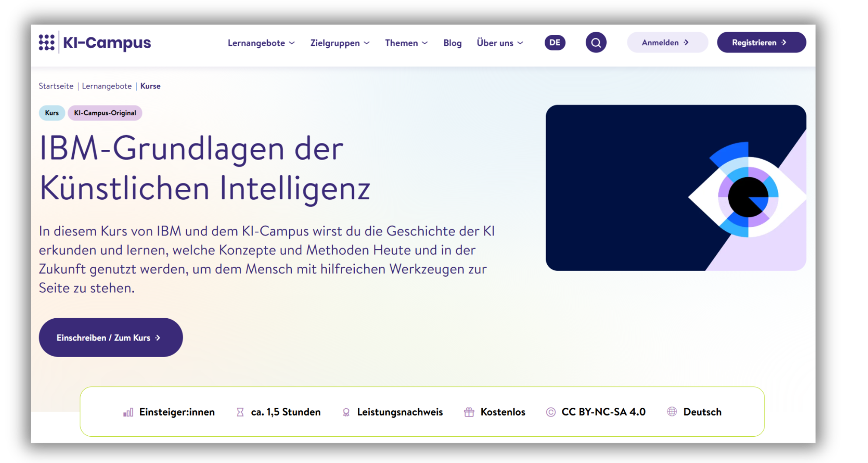Click the Einsteiger:innen level label
This screenshot has width=868, height=463.
click(177, 412)
